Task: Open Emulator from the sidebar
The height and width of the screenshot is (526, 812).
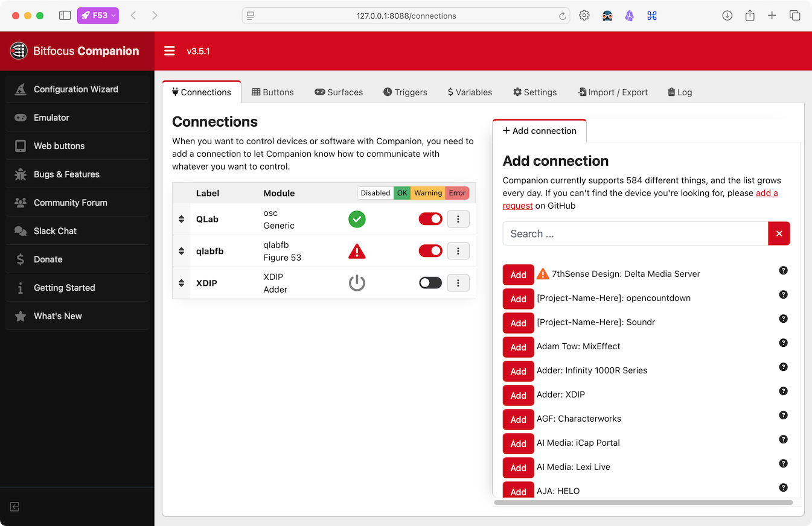Action: coord(51,118)
